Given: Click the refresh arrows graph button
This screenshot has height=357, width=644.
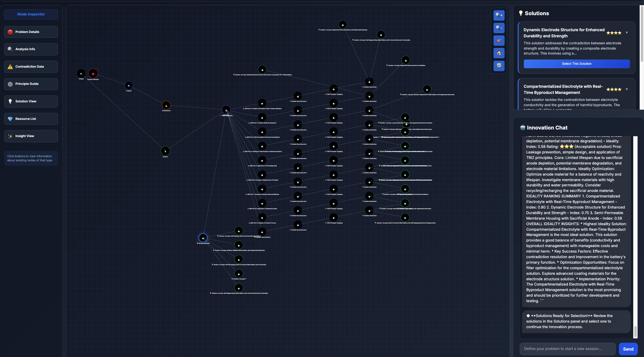Looking at the screenshot, I should (x=499, y=66).
